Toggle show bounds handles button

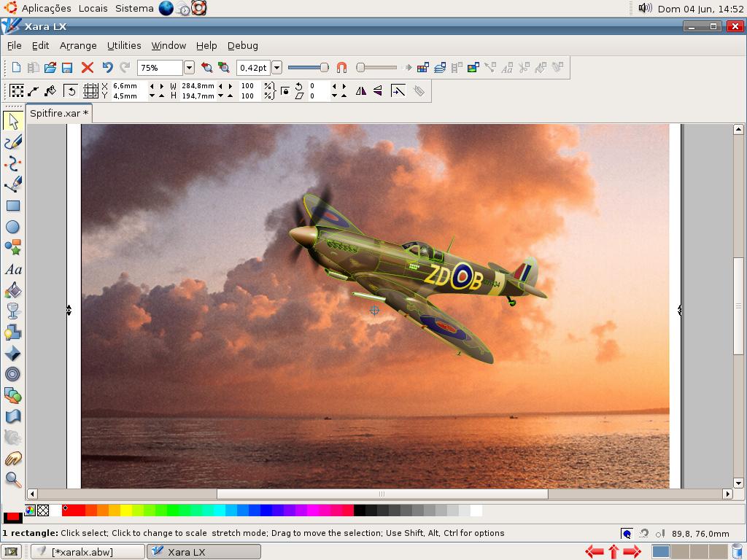17,90
